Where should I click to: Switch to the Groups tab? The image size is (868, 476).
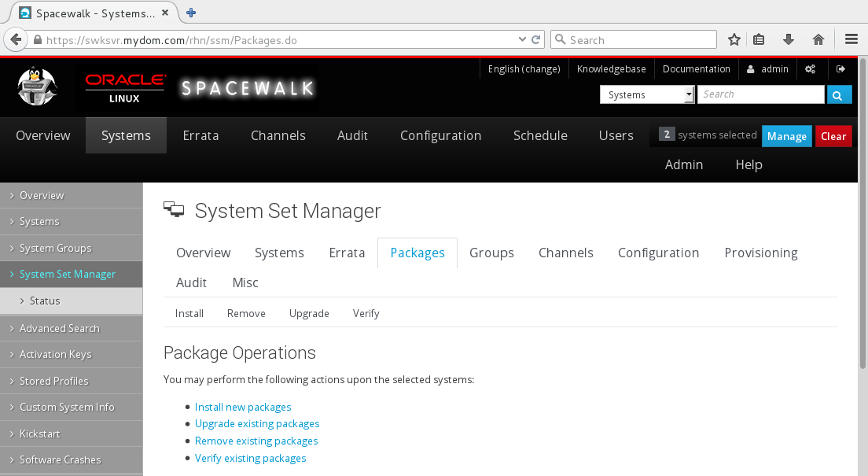[491, 253]
